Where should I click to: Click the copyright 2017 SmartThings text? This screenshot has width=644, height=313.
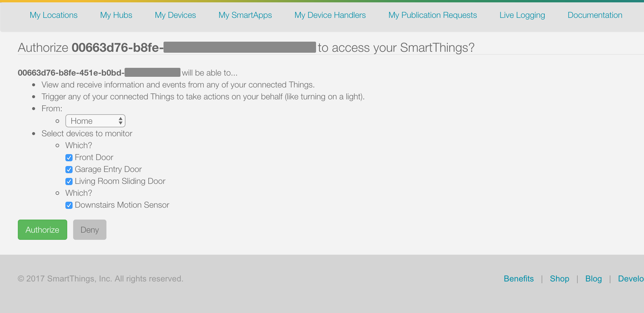click(x=100, y=279)
